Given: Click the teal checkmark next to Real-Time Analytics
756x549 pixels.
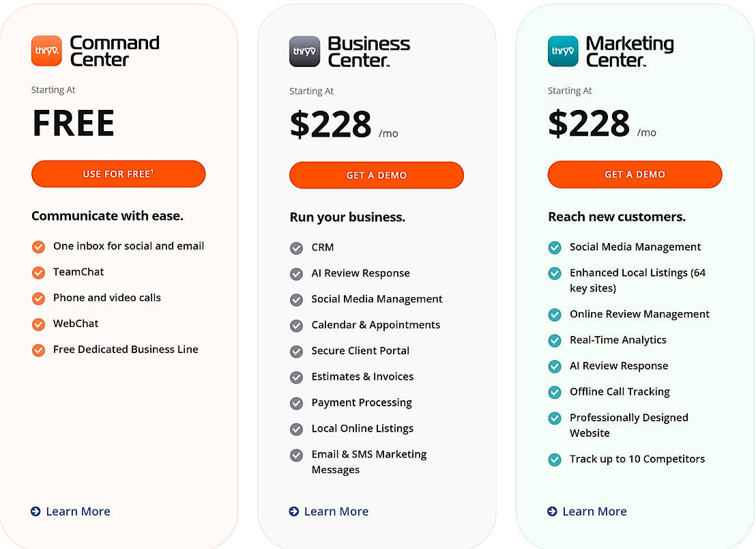Looking at the screenshot, I should 555,340.
